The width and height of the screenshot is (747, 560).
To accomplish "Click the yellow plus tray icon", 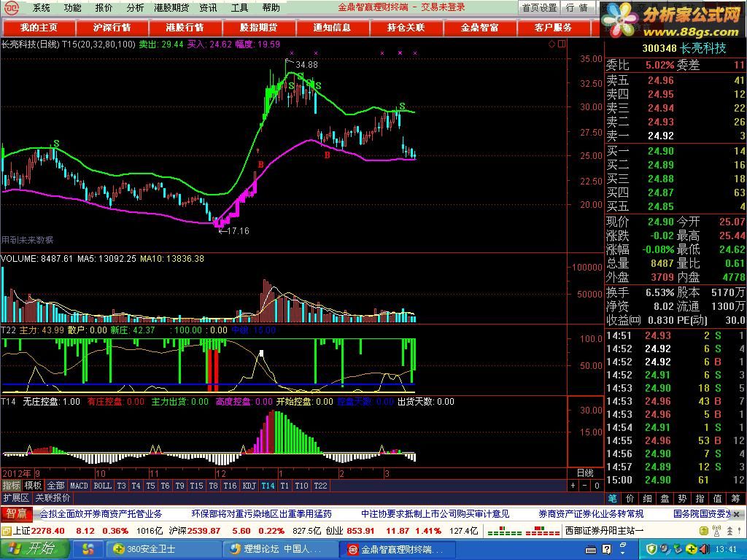I will 692,549.
